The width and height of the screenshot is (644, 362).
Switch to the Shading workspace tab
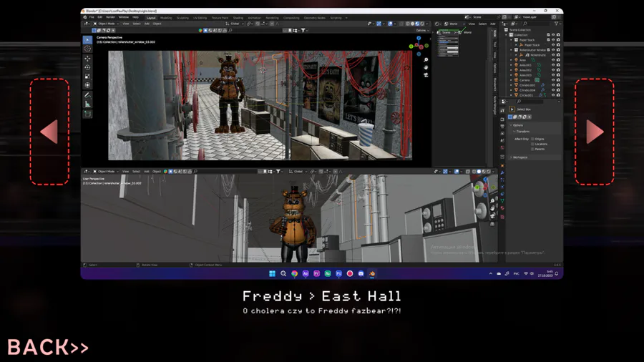tap(238, 18)
